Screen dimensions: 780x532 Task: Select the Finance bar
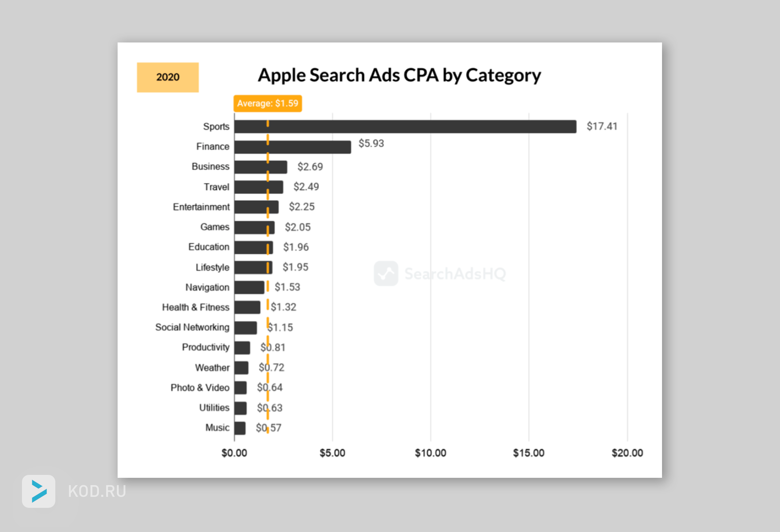[292, 147]
